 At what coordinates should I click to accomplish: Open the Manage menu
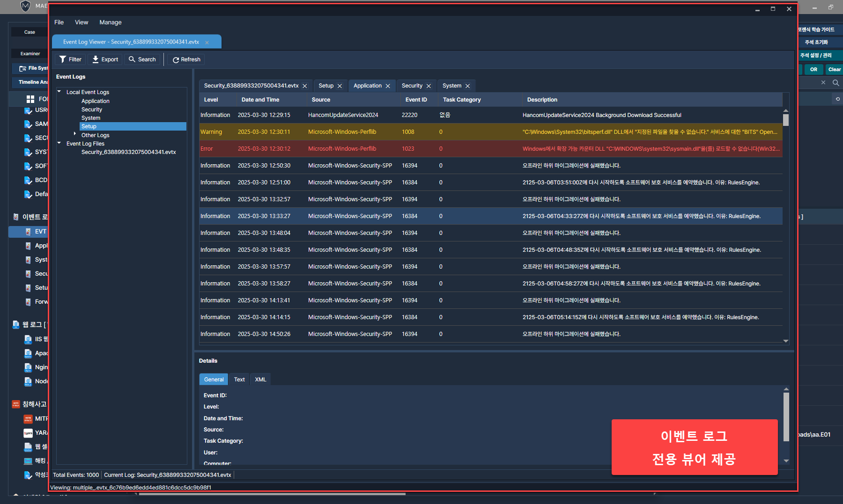pyautogui.click(x=110, y=22)
